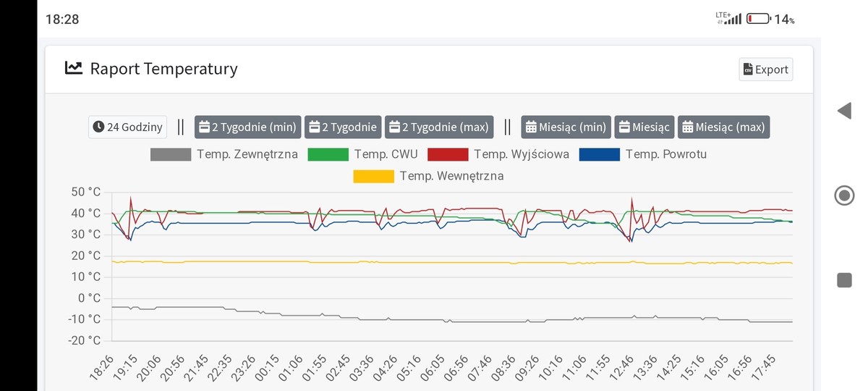This screenshot has width=868, height=391.
Task: Show the Miesiąc (max) range
Action: [x=723, y=127]
